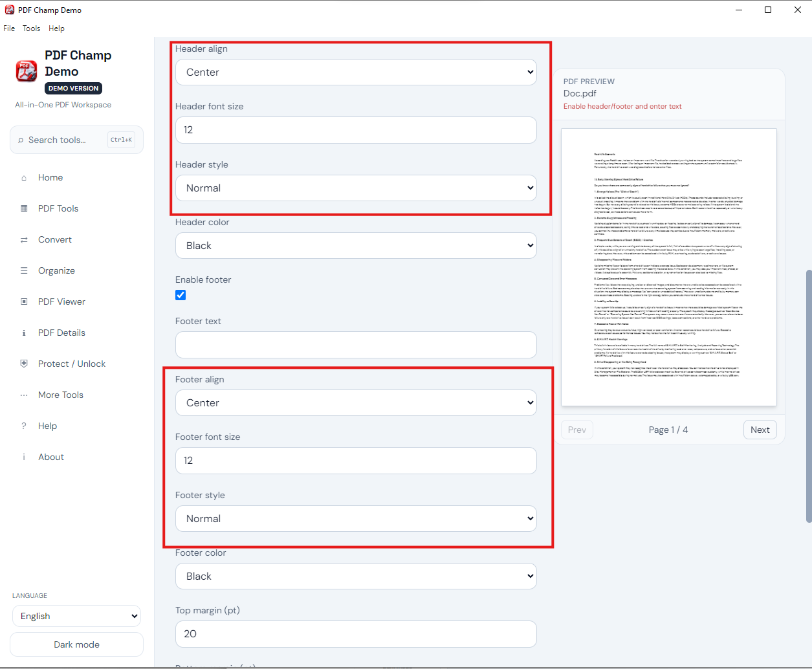Click the PDF Details info icon
Viewport: 812px width, 669px height.
(x=24, y=333)
